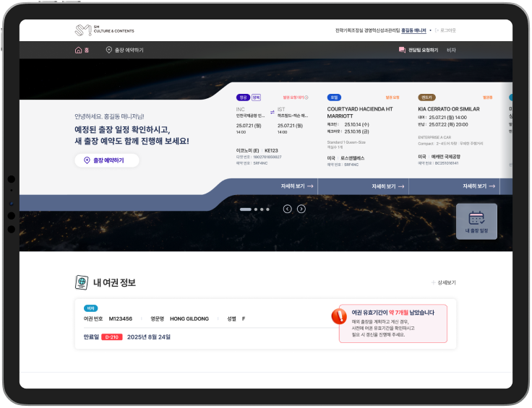This screenshot has width=532, height=408.
Task: Click the flight route swap arrows icon
Action: point(272,112)
